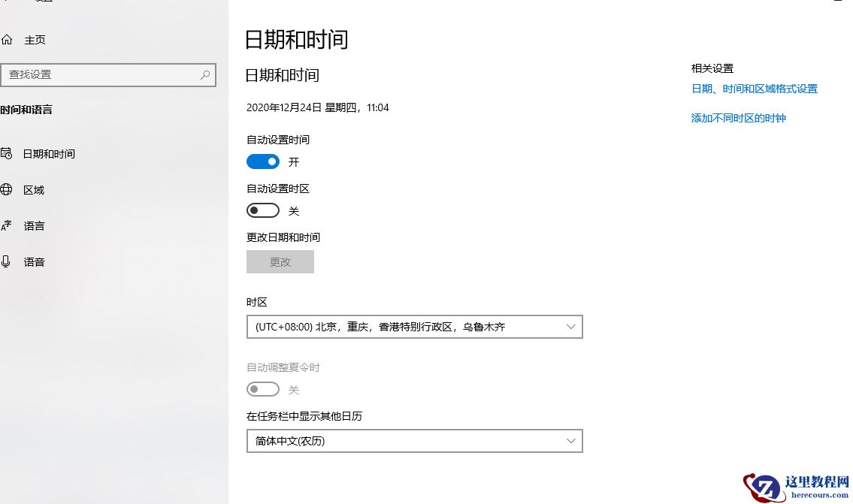Click the search magnifier in 查找设置 box
The height and width of the screenshot is (504, 853).
pos(204,75)
